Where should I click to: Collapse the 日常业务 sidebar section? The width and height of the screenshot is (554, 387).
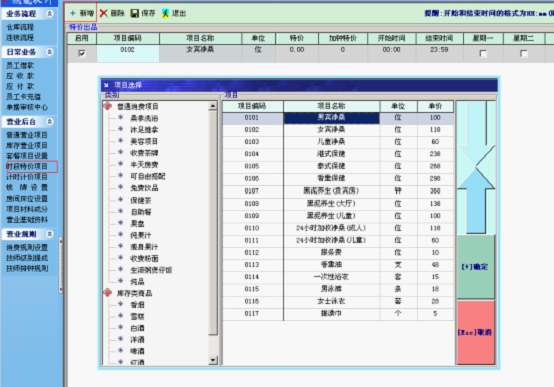50,52
